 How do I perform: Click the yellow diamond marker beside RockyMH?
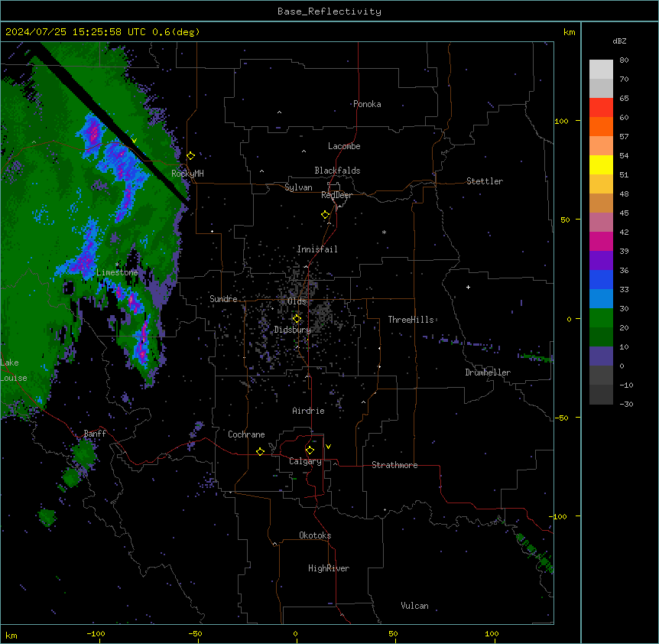click(191, 156)
